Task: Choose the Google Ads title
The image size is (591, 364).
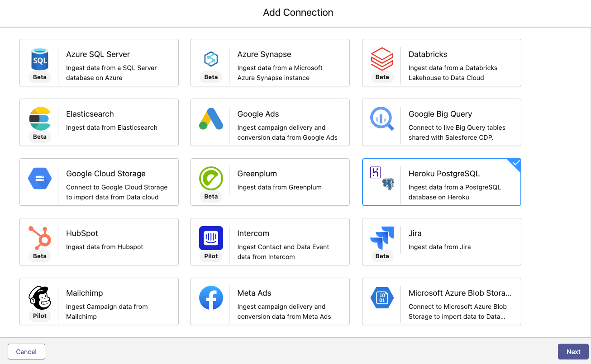Action: (x=258, y=114)
